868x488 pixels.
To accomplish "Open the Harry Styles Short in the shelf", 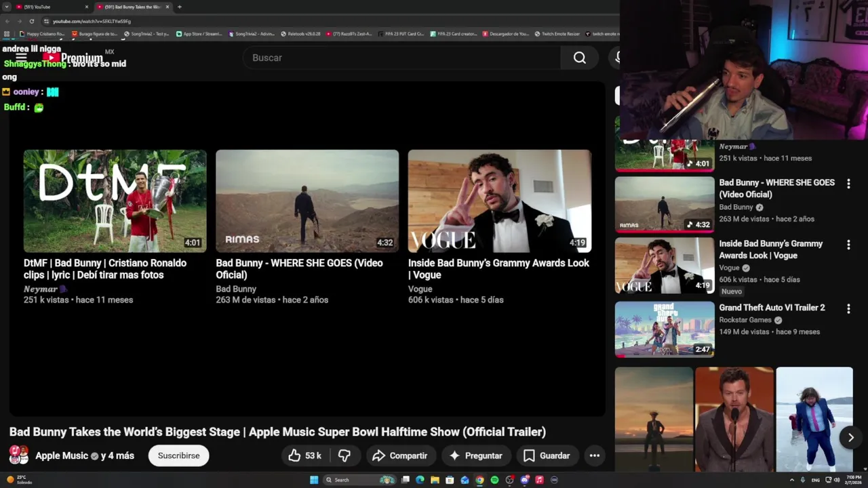I will [734, 419].
